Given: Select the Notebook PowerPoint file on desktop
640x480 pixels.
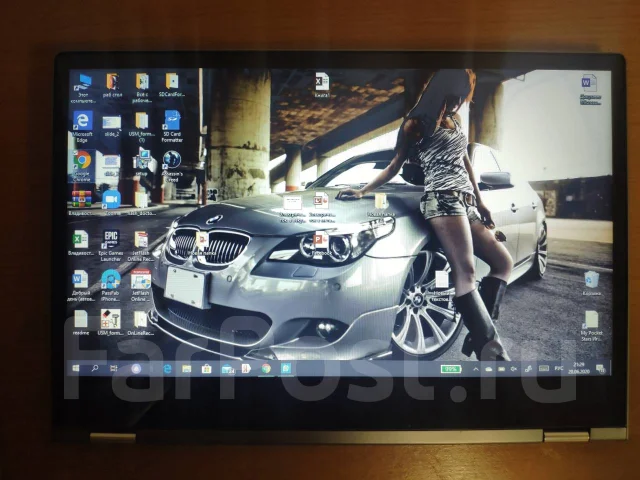Looking at the screenshot, I should coord(321,244).
